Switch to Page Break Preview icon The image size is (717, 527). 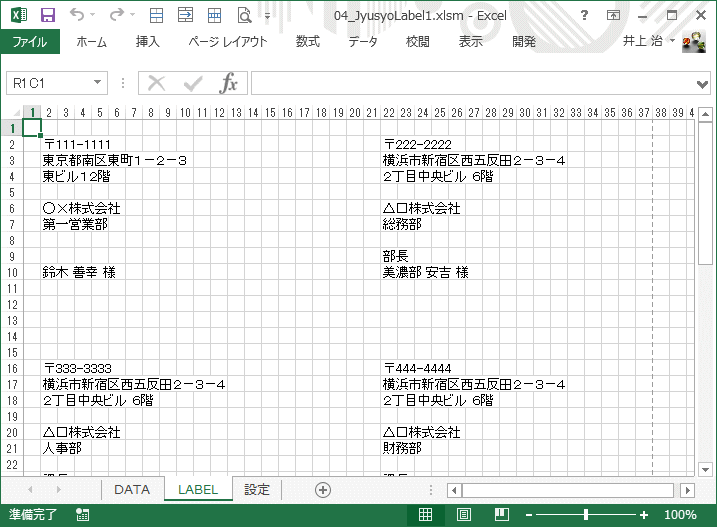(502, 515)
